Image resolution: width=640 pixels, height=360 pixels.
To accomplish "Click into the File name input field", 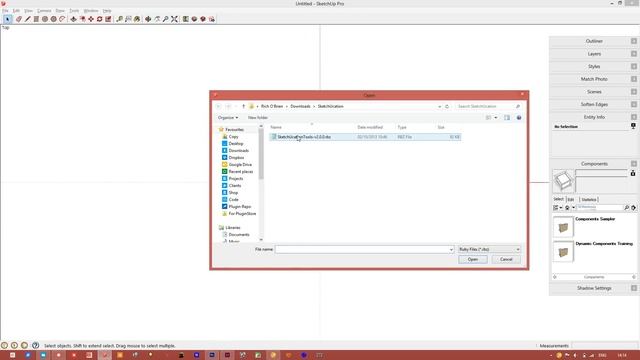I will pos(362,249).
